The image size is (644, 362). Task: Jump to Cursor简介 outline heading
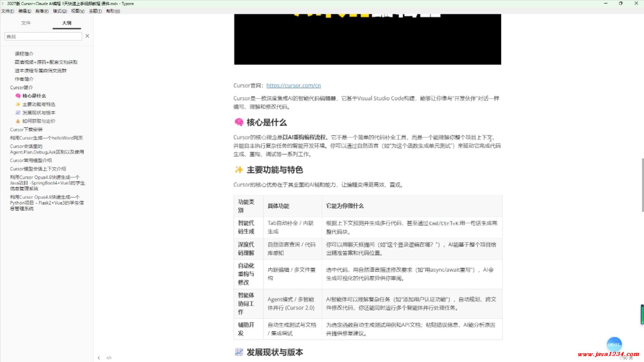(21, 87)
